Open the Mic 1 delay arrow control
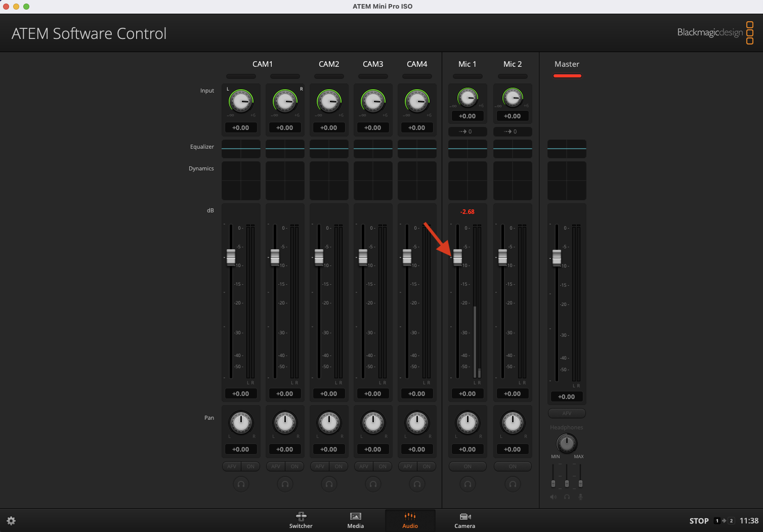 click(468, 131)
